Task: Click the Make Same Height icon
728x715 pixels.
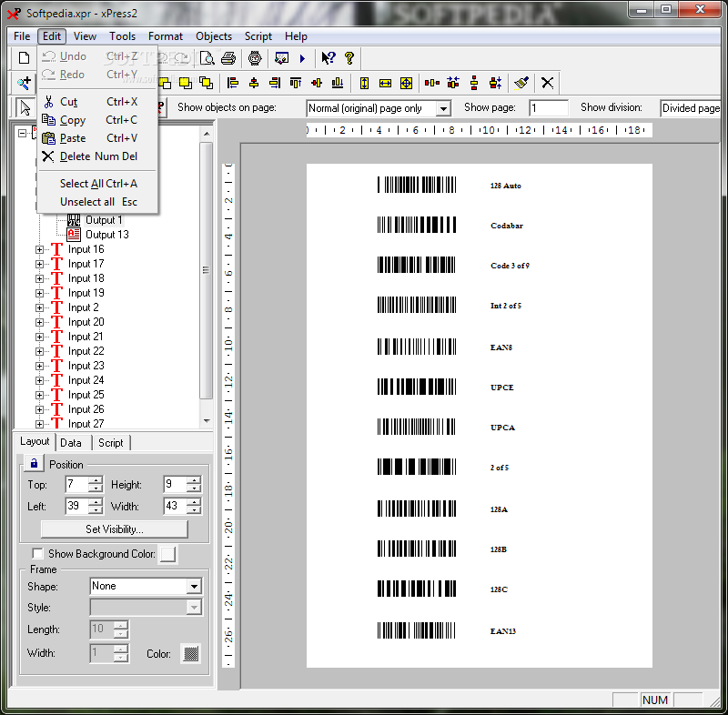Action: pos(365,83)
